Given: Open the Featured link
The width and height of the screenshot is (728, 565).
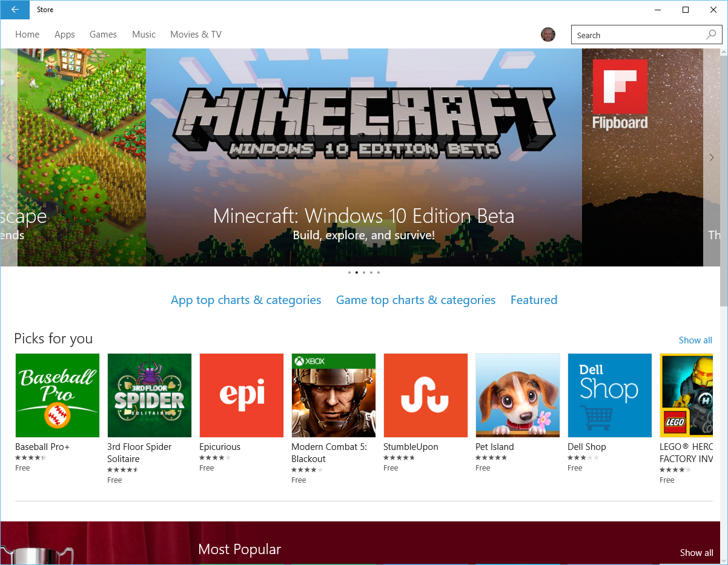Looking at the screenshot, I should pyautogui.click(x=534, y=300).
